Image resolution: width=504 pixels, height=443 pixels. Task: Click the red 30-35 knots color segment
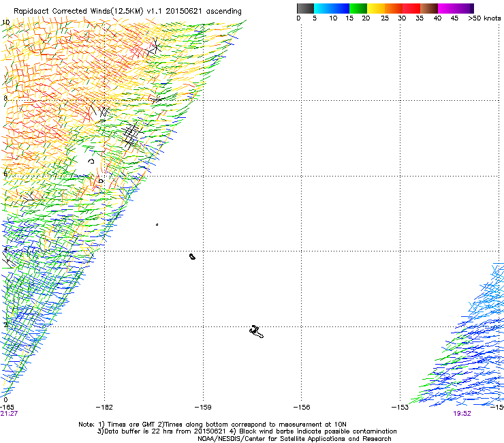tap(411, 8)
